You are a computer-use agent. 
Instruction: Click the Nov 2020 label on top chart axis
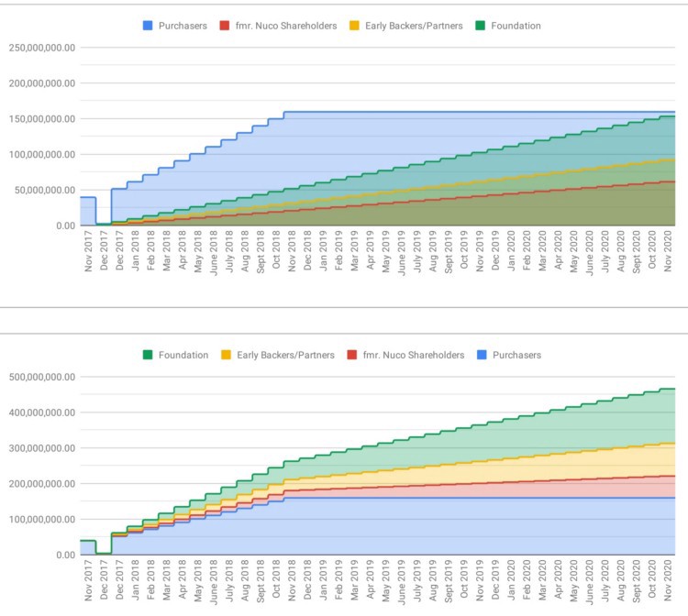(x=668, y=252)
